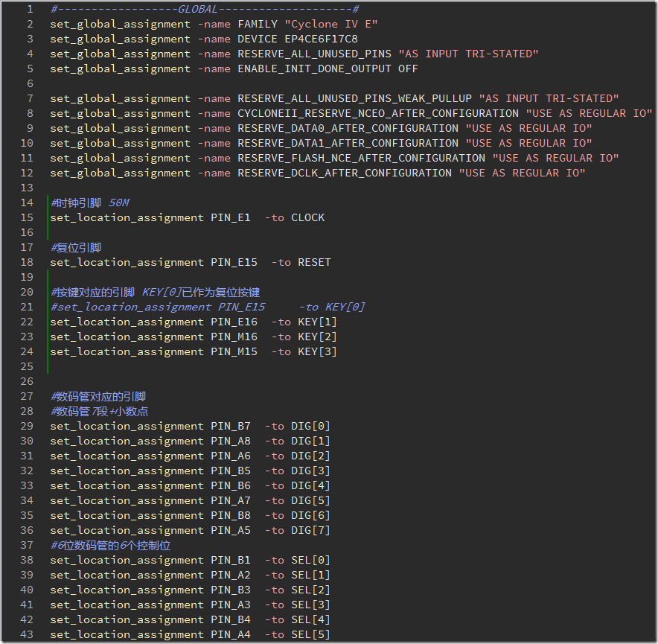Click PIN_B8 in the DIG[6] line
The height and width of the screenshot is (644, 658).
pos(231,516)
